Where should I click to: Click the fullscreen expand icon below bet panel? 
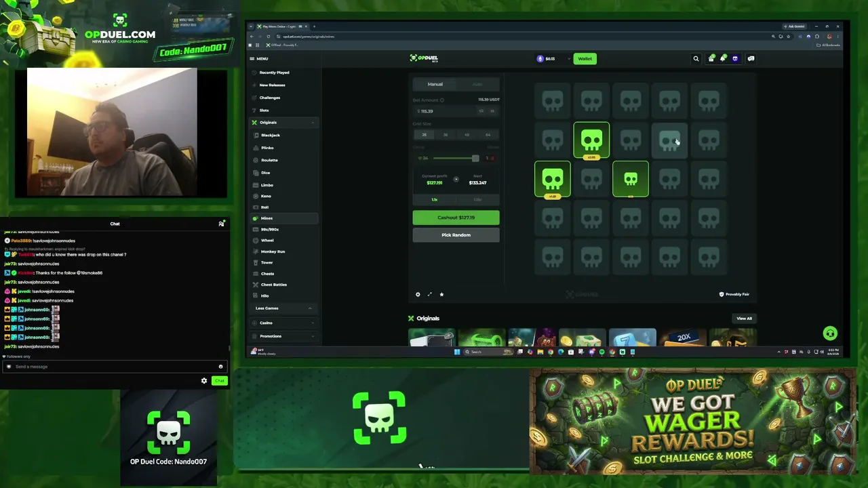tap(429, 294)
